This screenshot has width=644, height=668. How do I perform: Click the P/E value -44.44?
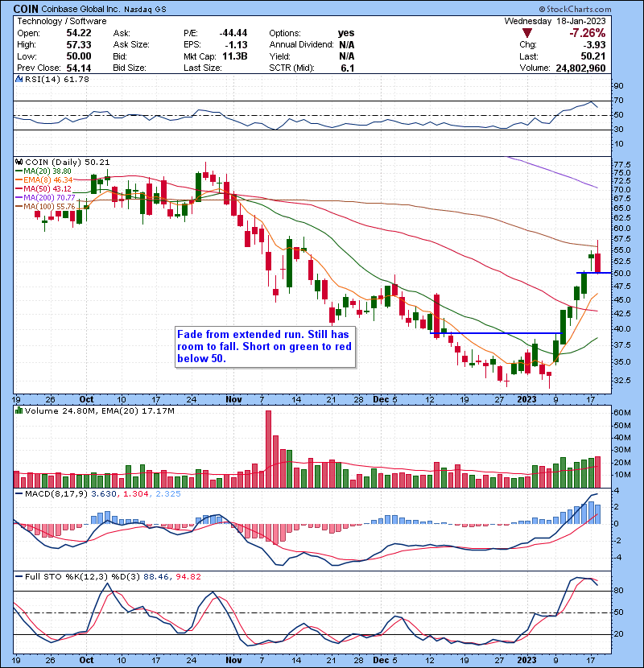coord(233,33)
